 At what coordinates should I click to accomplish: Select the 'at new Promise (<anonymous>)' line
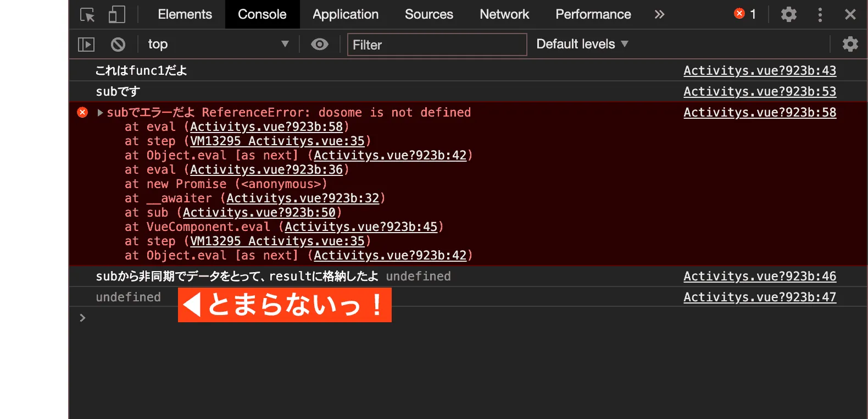(226, 184)
